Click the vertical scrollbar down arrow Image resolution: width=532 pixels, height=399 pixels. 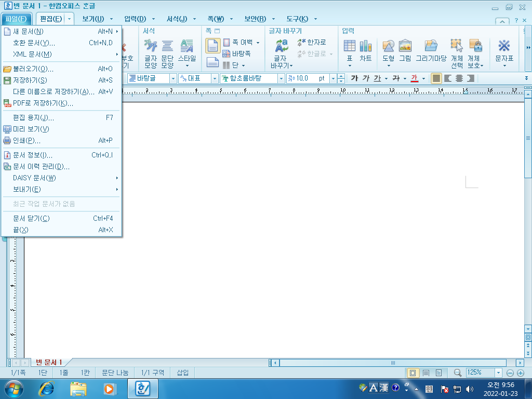tap(528, 329)
